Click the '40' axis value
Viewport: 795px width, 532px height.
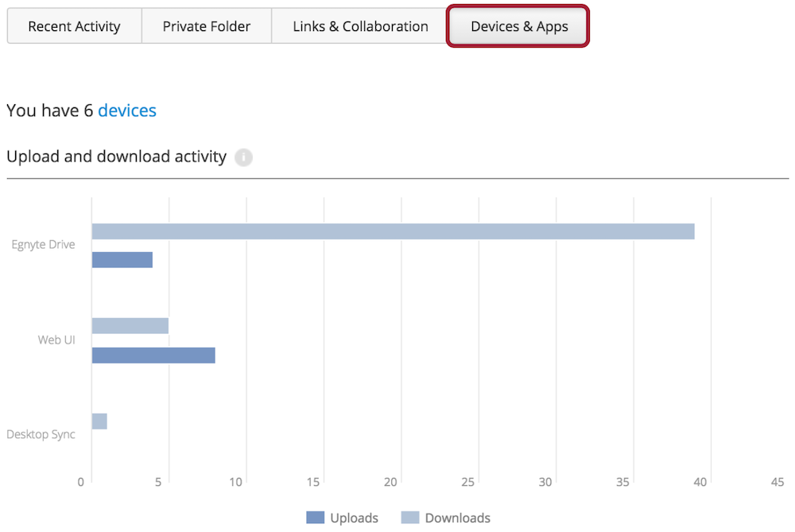pyautogui.click(x=700, y=482)
